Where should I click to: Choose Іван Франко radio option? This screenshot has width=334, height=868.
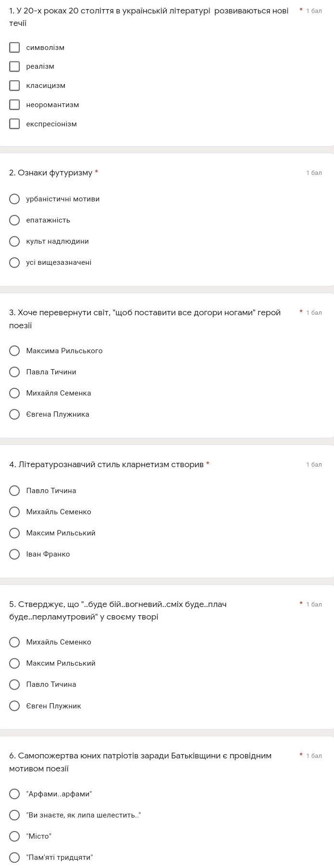coord(15,554)
